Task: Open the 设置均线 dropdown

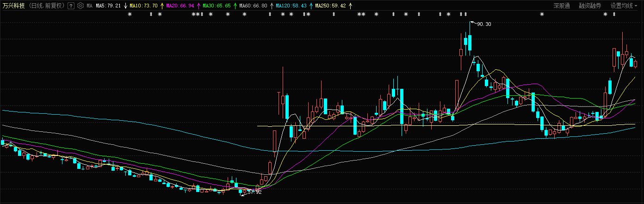Action: 624,6
